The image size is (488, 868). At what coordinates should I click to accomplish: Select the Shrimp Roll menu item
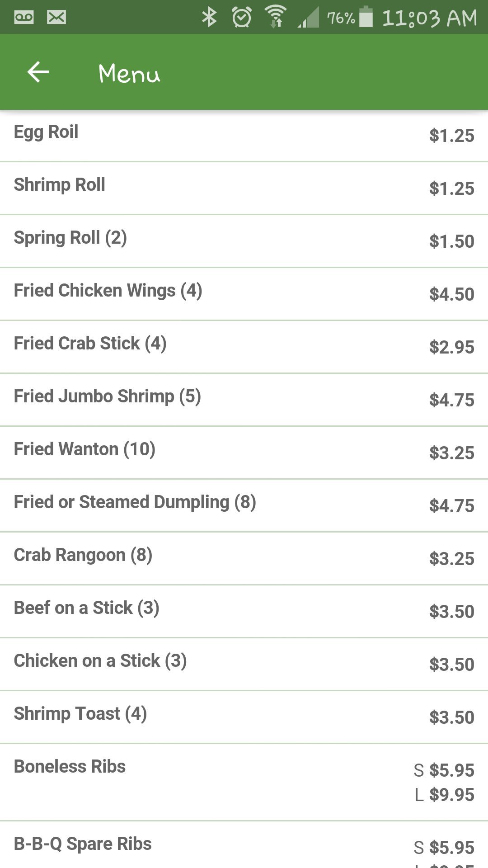click(60, 185)
